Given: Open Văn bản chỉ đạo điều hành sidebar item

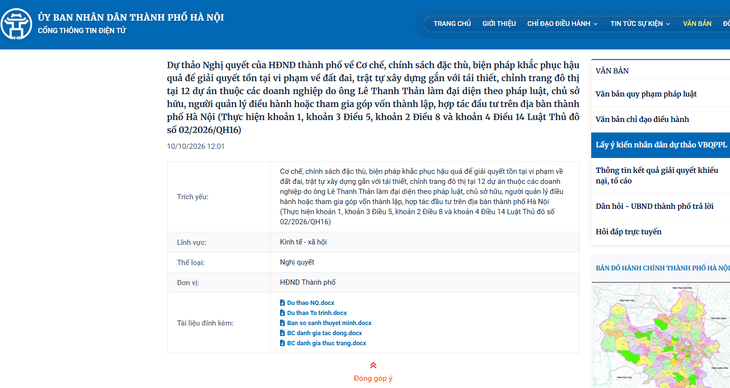Looking at the screenshot, I should click(x=660, y=119).
